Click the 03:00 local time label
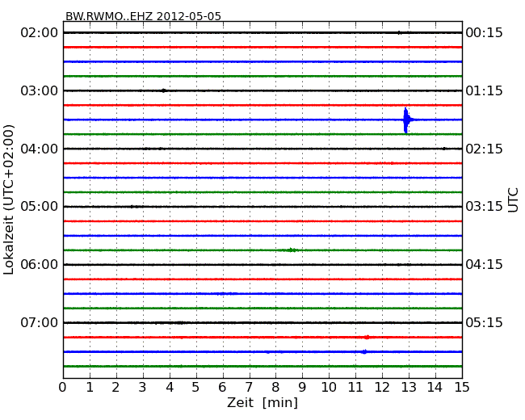Screen dimensions: 525x420 click(40, 90)
